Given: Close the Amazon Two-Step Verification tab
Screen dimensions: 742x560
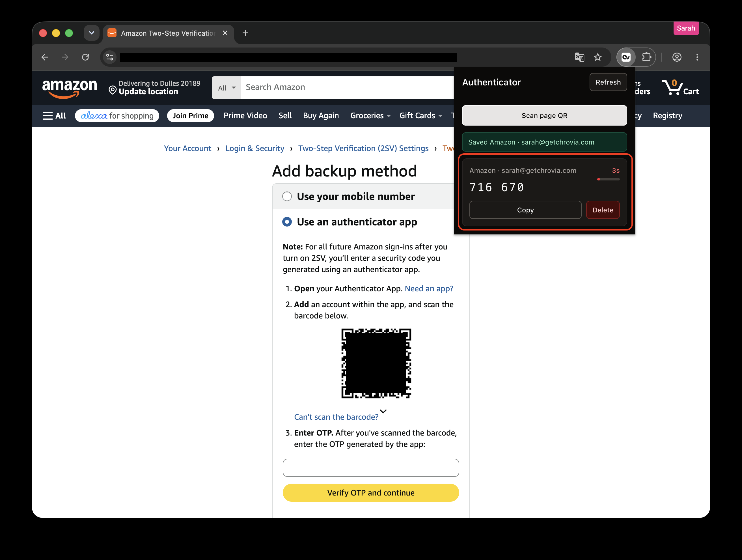Looking at the screenshot, I should (x=225, y=33).
